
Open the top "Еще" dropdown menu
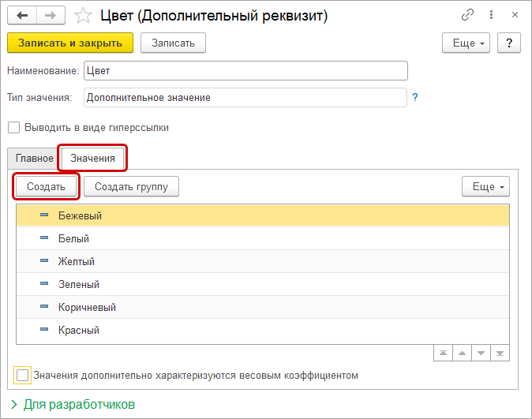468,43
